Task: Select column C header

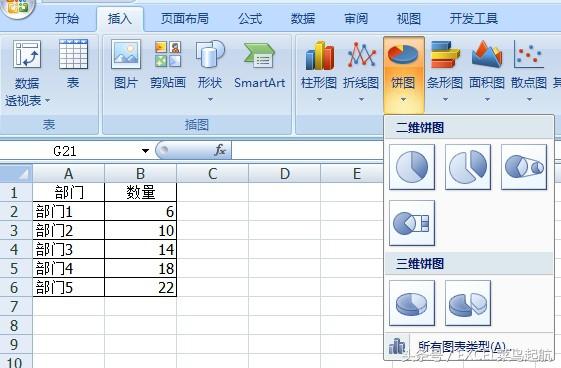Action: (213, 174)
